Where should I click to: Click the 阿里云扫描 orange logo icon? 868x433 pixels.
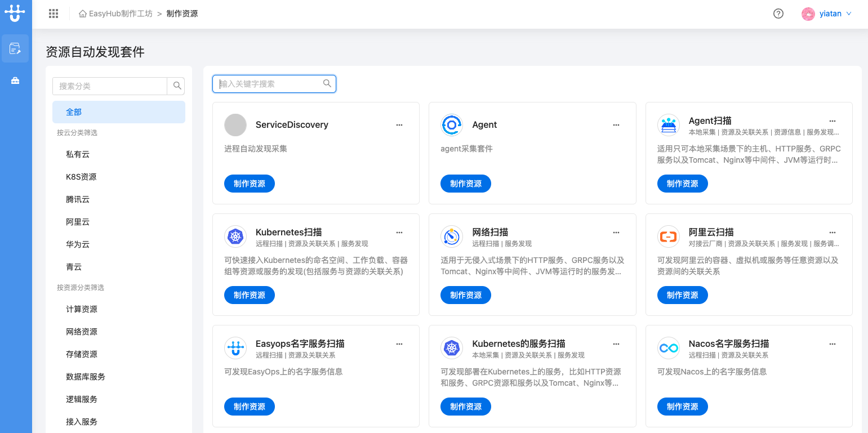[669, 236]
